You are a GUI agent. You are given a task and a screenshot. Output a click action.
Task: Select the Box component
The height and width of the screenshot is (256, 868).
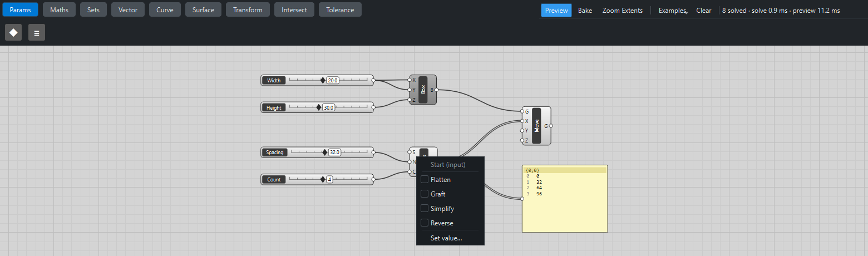423,90
